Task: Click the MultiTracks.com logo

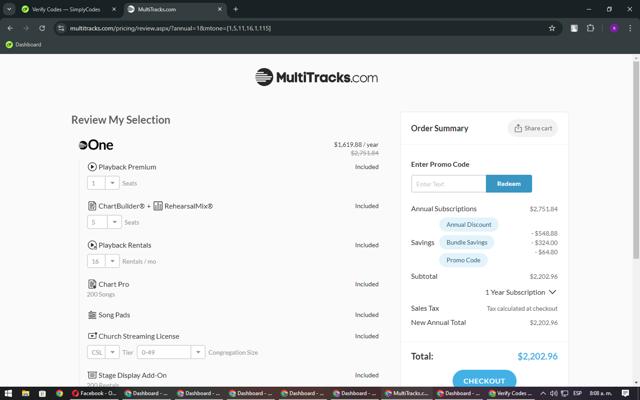Action: [317, 77]
